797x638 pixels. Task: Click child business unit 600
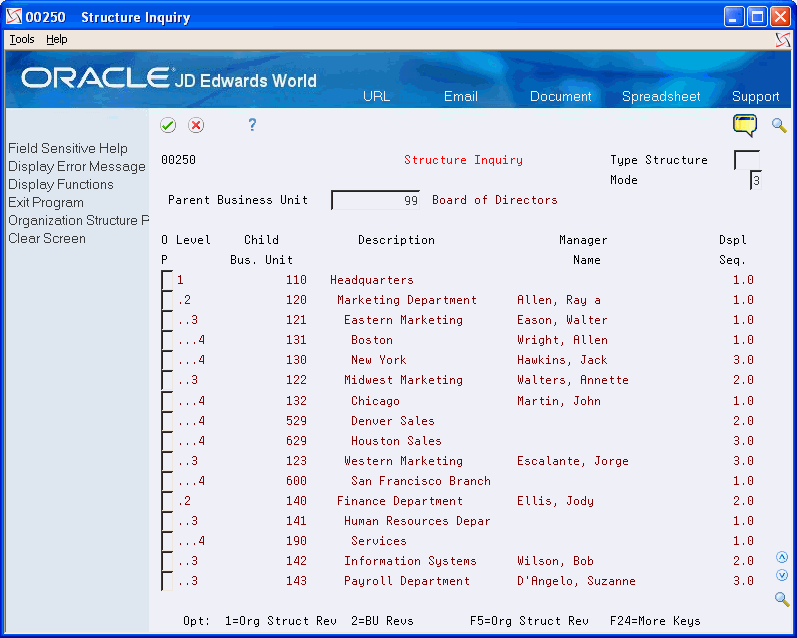point(296,481)
